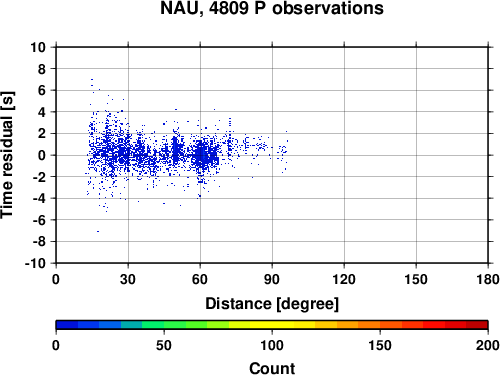The image size is (500, 375).
Task: Click the y-axis tick label 0
Action: pos(42,155)
